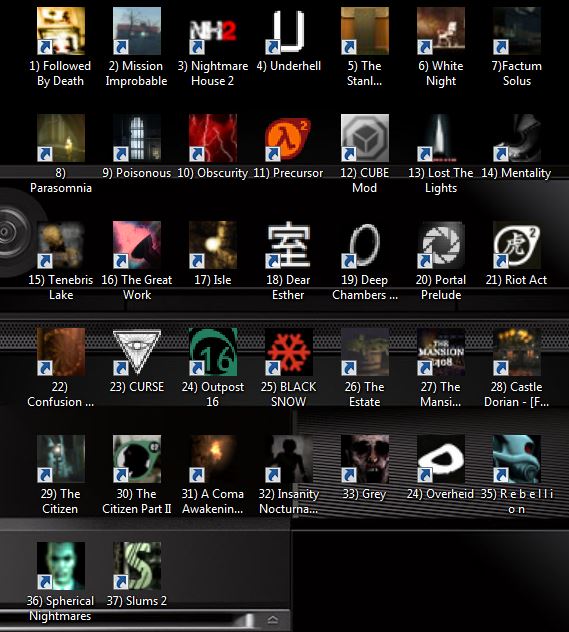Viewport: 569px width, 632px height.
Task: Select 29) The Citizen icon
Action: [x=61, y=459]
